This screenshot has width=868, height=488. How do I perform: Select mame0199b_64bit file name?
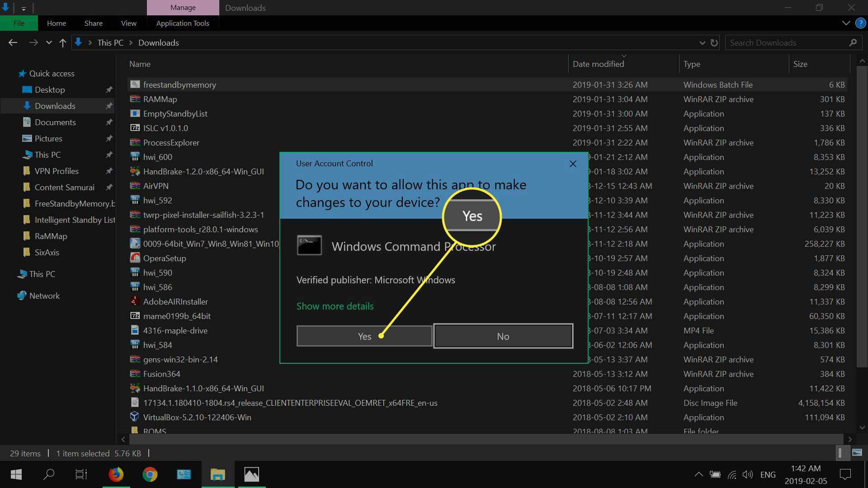177,316
